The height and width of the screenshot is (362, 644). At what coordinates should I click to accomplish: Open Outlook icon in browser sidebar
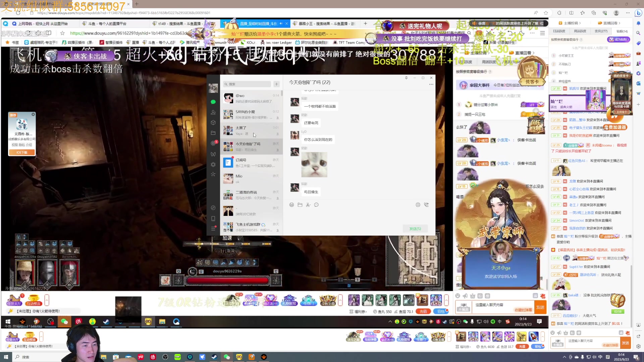pos(638,83)
